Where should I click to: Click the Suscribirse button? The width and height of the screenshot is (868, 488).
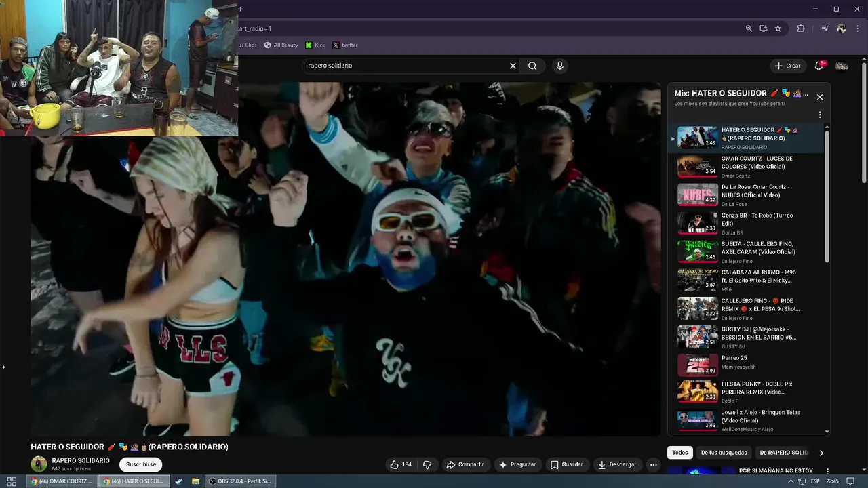point(141,464)
